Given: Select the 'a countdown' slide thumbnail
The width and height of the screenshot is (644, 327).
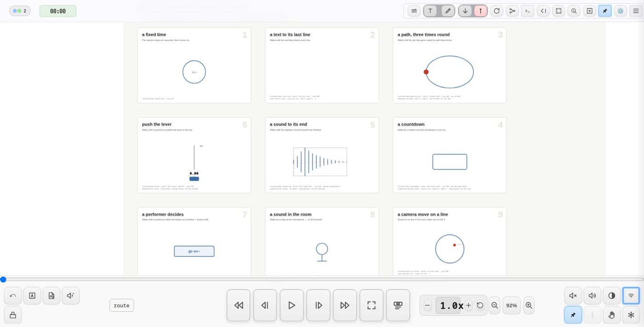Looking at the screenshot, I should tap(449, 155).
